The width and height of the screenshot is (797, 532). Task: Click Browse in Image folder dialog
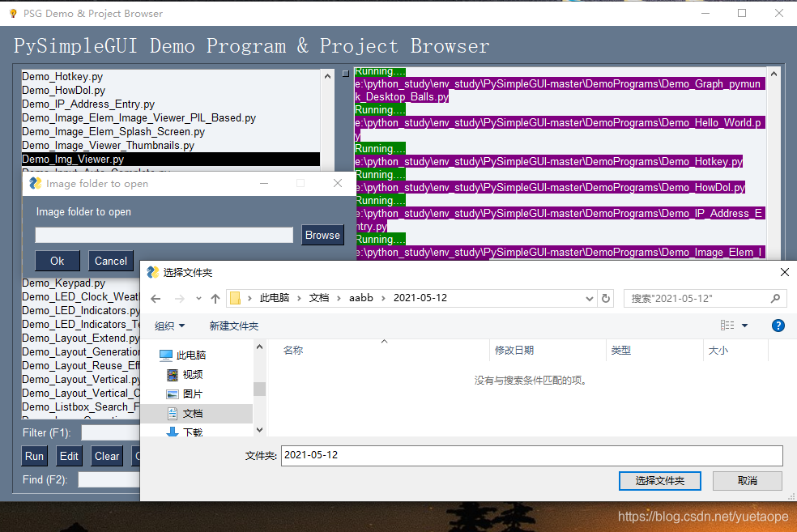coord(322,236)
